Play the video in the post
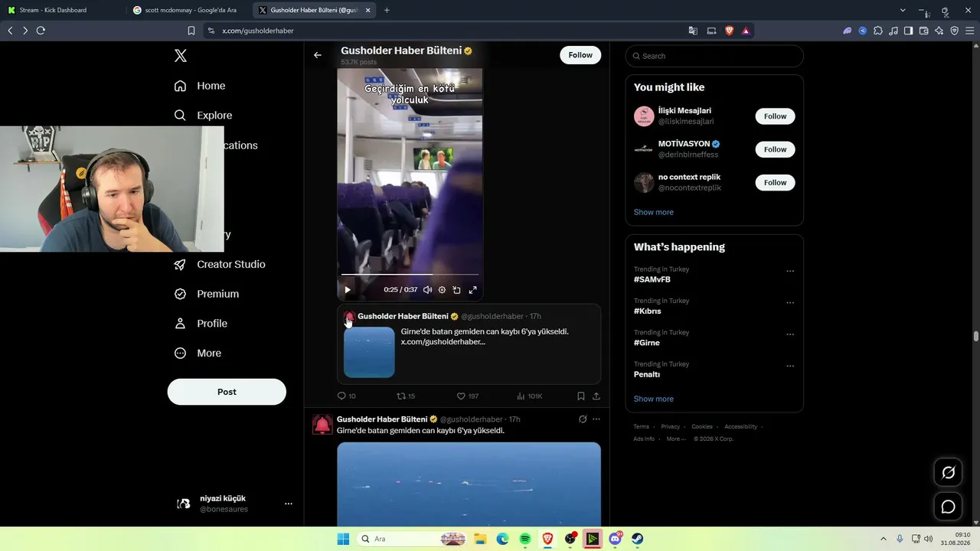Viewport: 980px width, 551px height. point(348,290)
